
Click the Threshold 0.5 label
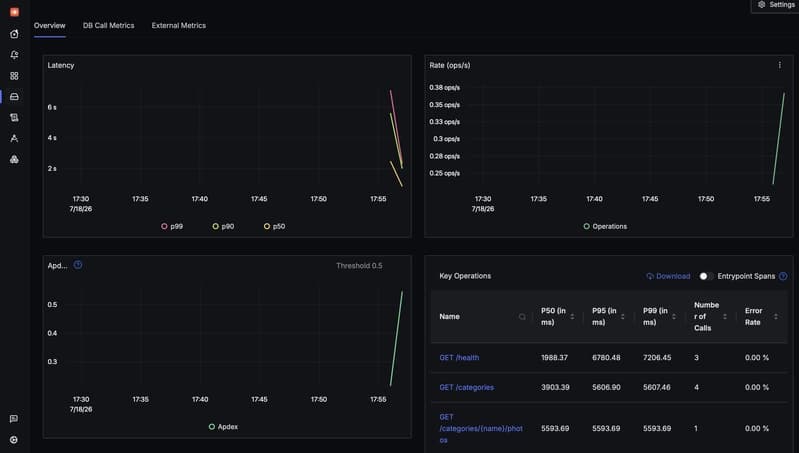pos(359,265)
